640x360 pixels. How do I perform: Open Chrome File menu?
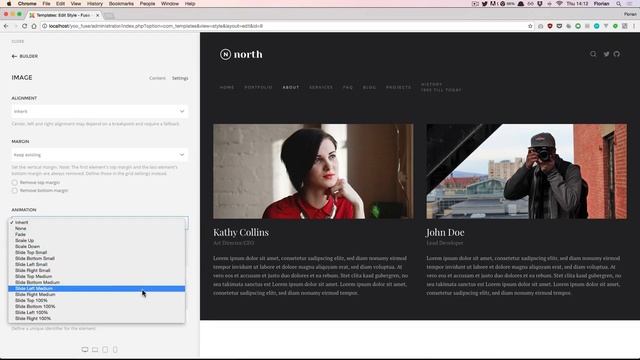47,4
